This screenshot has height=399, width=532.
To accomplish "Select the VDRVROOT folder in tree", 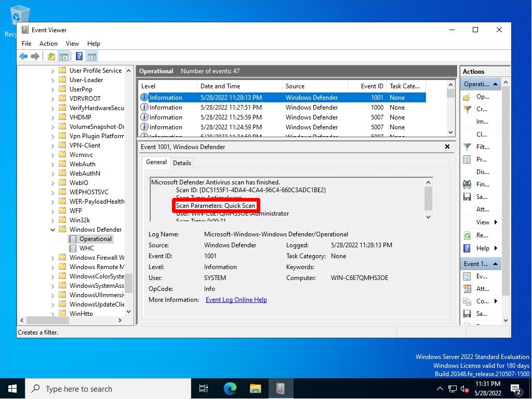I will pyautogui.click(x=85, y=99).
